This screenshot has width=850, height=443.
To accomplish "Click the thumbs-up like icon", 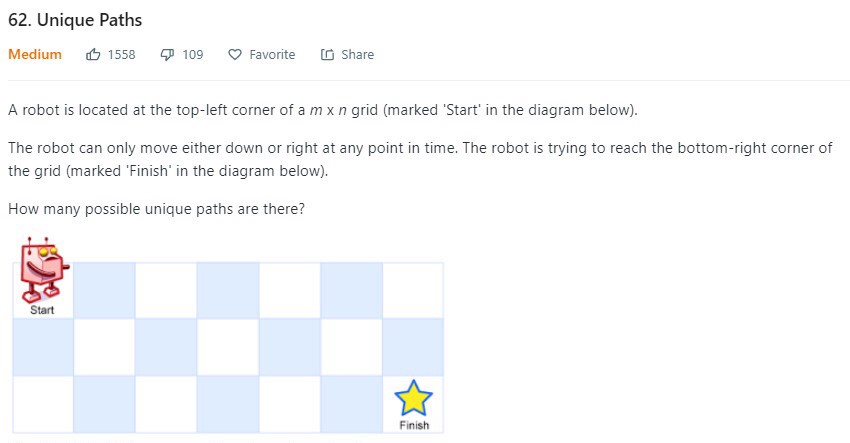I will (x=93, y=54).
